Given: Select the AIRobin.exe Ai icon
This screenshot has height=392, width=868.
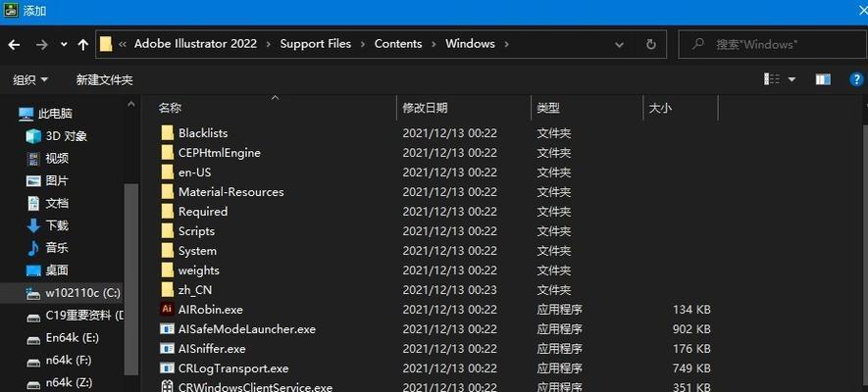Looking at the screenshot, I should tap(167, 310).
